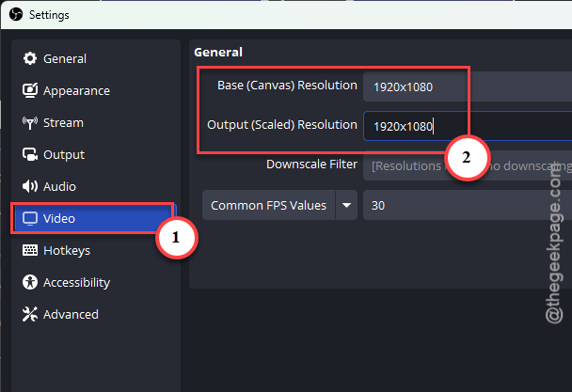Click the Hotkeys keyboard icon
The width and height of the screenshot is (572, 392).
click(30, 250)
